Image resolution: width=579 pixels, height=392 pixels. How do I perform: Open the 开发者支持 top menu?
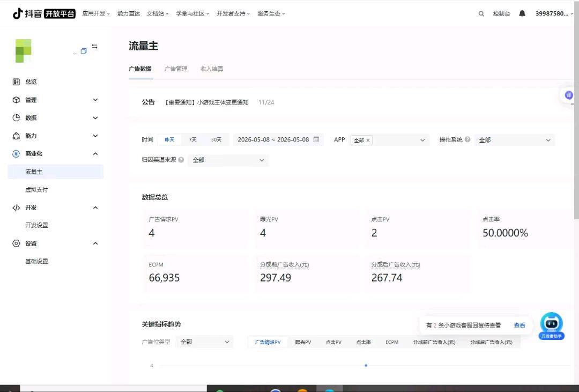[233, 13]
